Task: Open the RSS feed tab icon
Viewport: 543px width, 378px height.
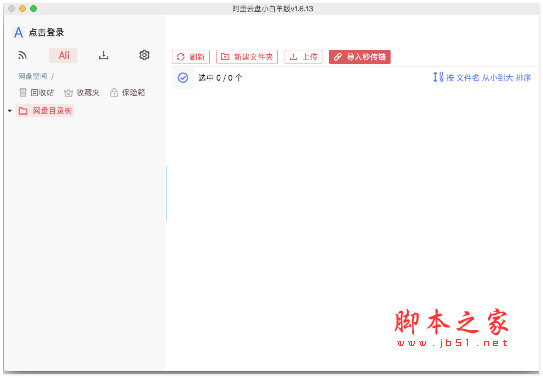Action: point(23,55)
